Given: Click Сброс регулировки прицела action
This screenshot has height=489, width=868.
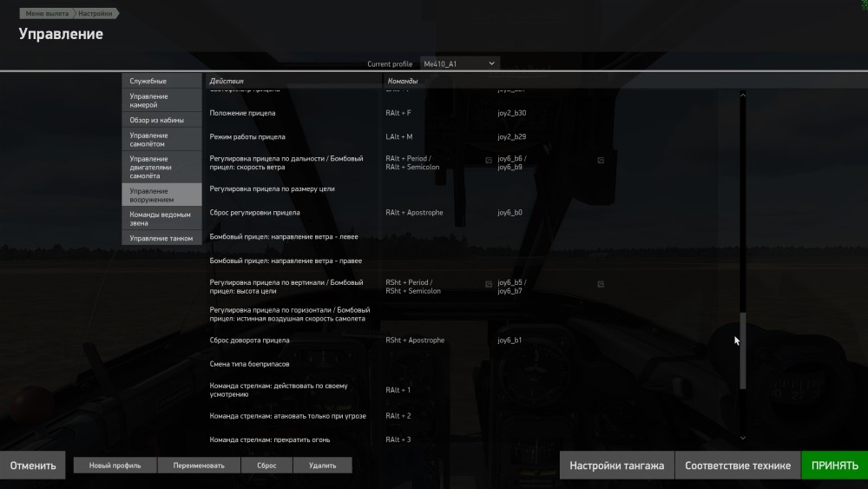Looking at the screenshot, I should 254,213.
